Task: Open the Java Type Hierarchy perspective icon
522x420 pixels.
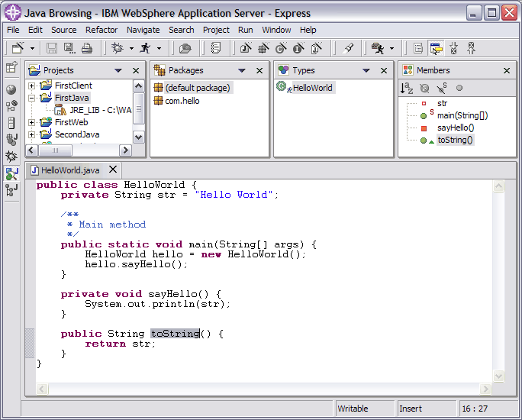Action: click(11, 190)
